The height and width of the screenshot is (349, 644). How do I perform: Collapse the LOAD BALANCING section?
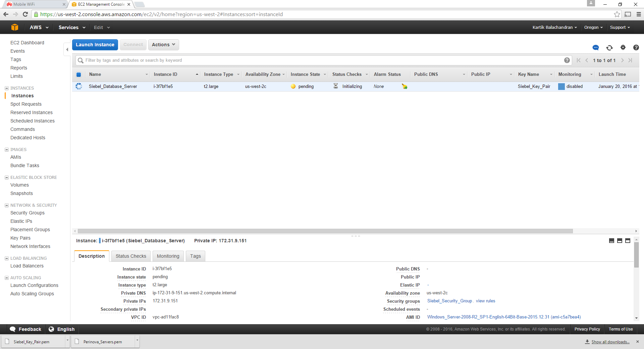[7, 258]
